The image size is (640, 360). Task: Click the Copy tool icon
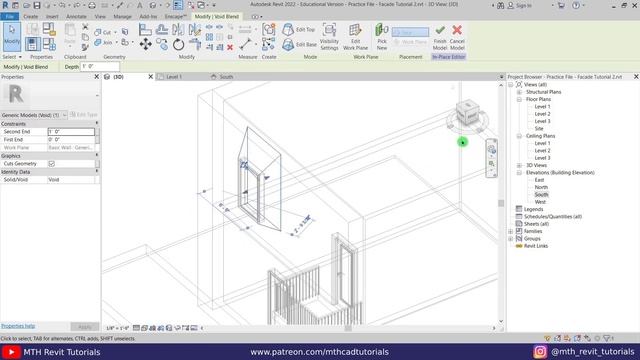click(162, 44)
